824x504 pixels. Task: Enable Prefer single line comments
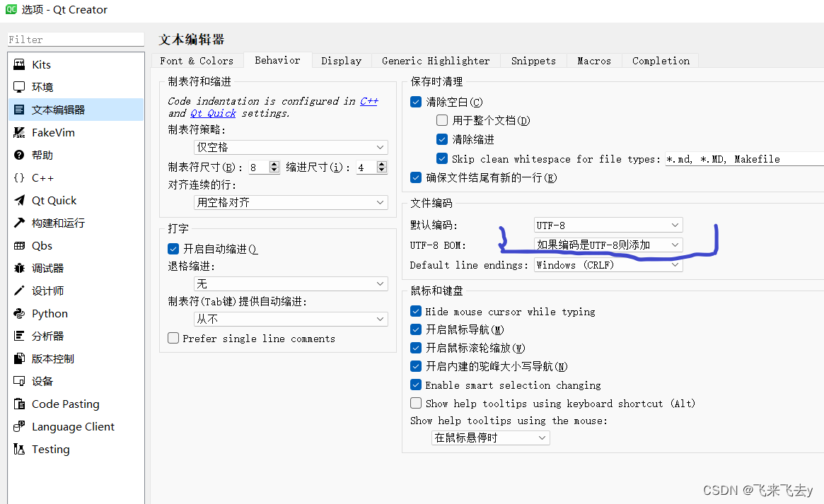pos(173,338)
